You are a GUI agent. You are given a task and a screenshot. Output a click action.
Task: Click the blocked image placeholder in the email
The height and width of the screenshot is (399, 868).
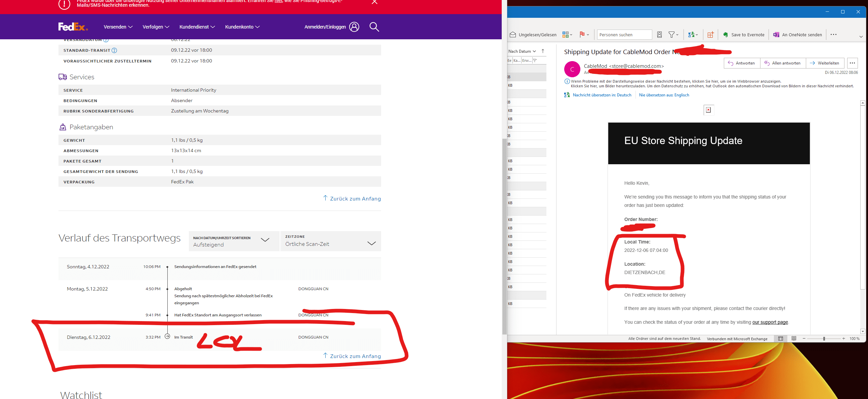click(708, 110)
